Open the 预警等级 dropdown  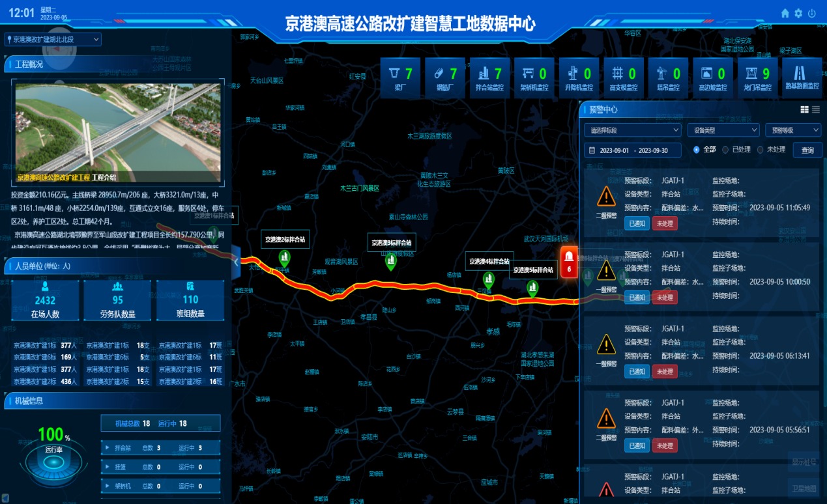[x=793, y=130]
